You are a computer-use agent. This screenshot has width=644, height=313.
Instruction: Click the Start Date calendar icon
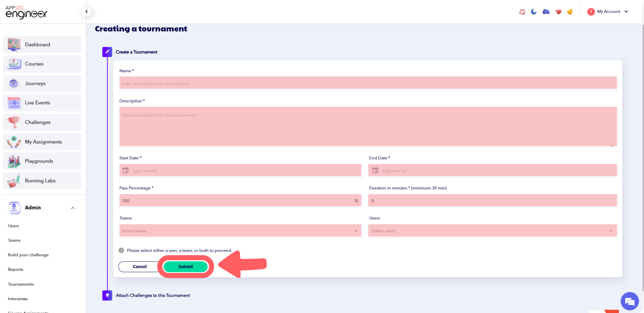coord(126,171)
